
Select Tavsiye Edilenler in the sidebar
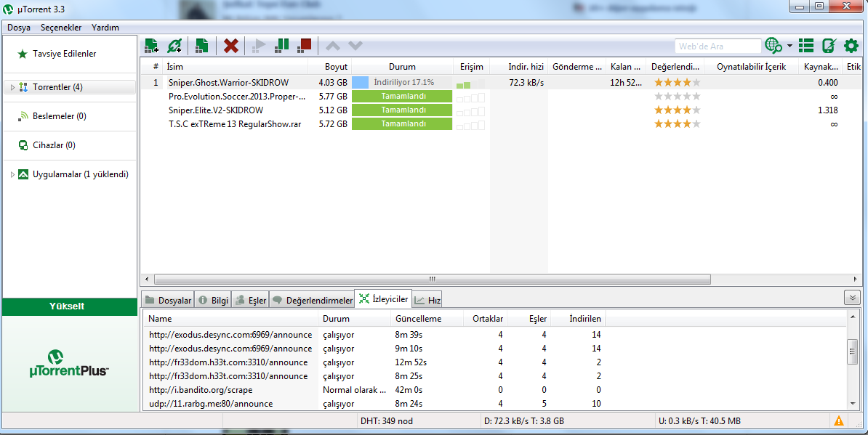(64, 54)
